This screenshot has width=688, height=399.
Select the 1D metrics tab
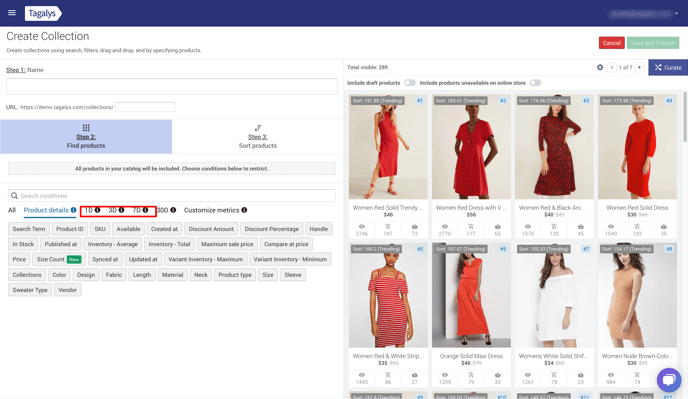click(x=89, y=210)
